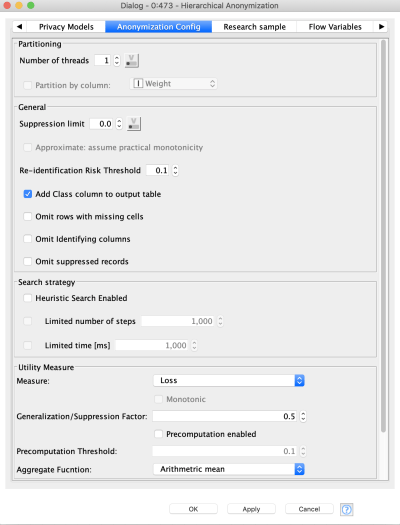Toggle Partition by column checkbox
Image resolution: width=400 pixels, height=525 pixels.
(x=27, y=85)
